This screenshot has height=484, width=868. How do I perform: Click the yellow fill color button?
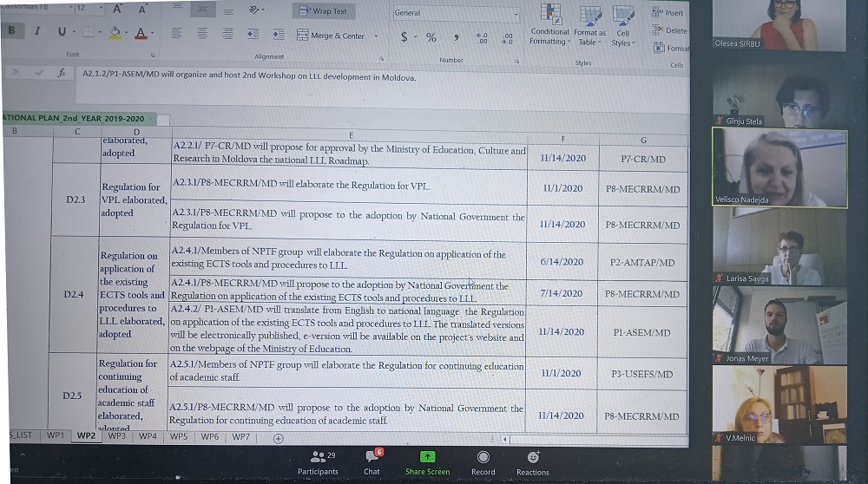(x=115, y=33)
